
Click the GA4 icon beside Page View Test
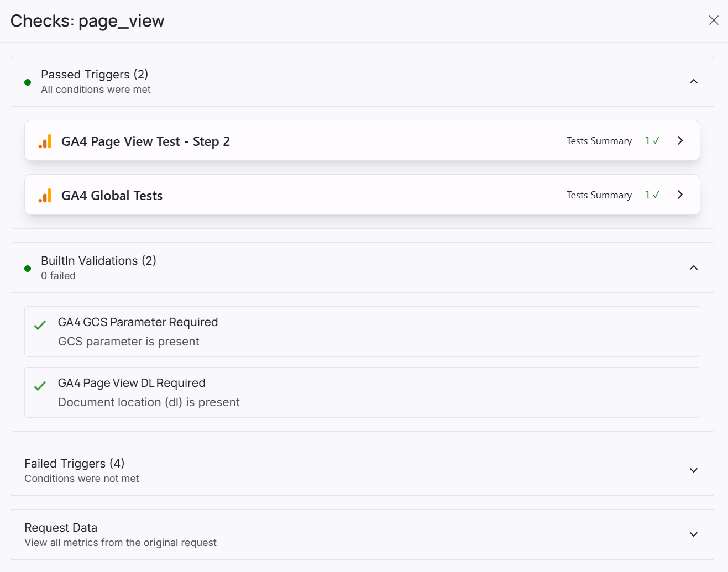click(45, 141)
